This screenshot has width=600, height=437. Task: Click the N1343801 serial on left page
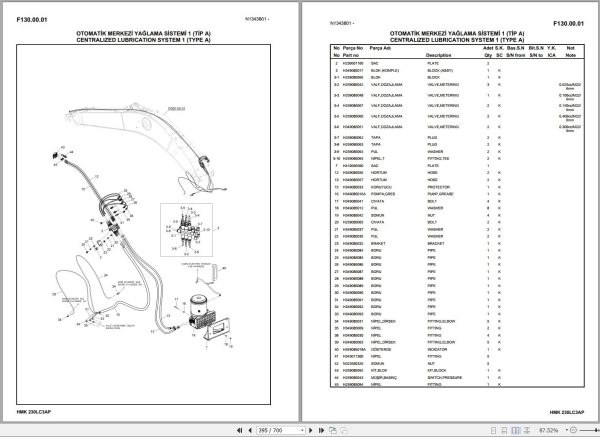pyautogui.click(x=257, y=19)
